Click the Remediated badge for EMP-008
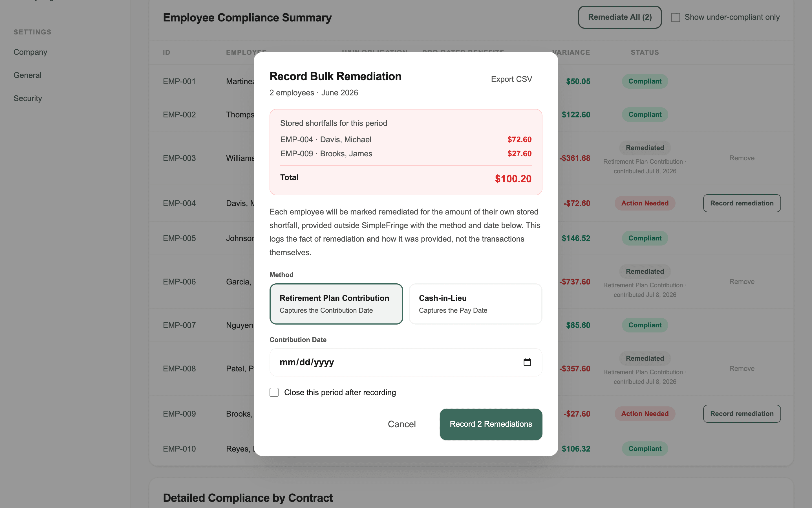The image size is (812, 508). coord(645,358)
